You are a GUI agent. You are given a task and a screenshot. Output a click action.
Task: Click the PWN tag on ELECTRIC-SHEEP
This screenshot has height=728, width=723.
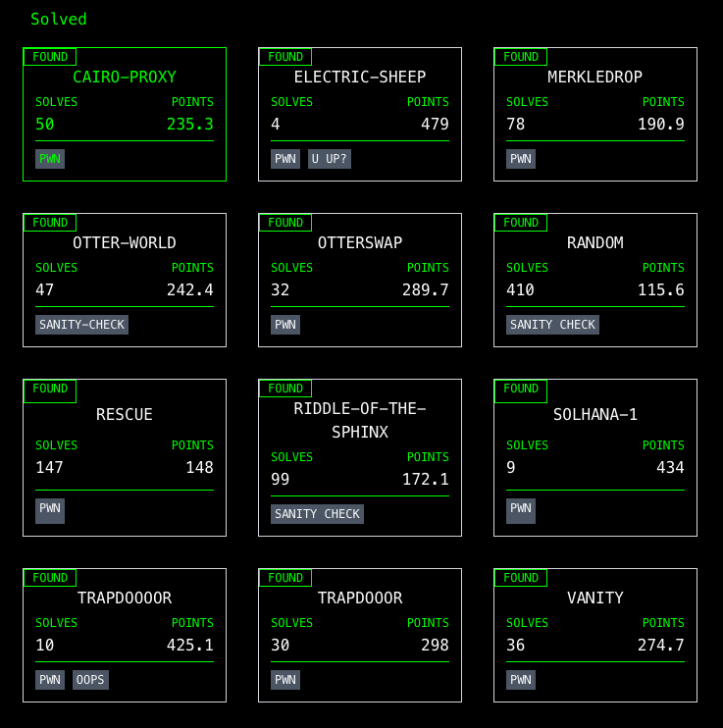(x=285, y=159)
